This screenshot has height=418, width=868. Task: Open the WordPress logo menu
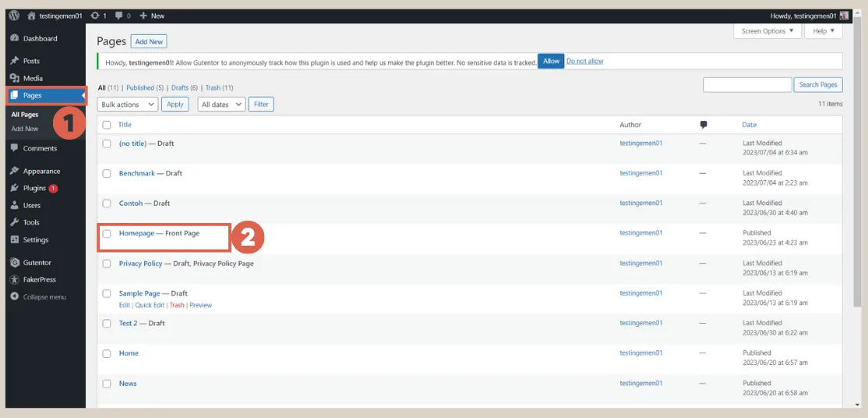click(x=14, y=16)
